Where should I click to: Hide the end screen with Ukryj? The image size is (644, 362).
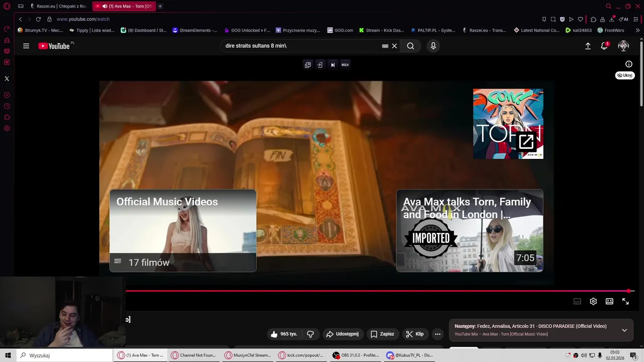625,75
